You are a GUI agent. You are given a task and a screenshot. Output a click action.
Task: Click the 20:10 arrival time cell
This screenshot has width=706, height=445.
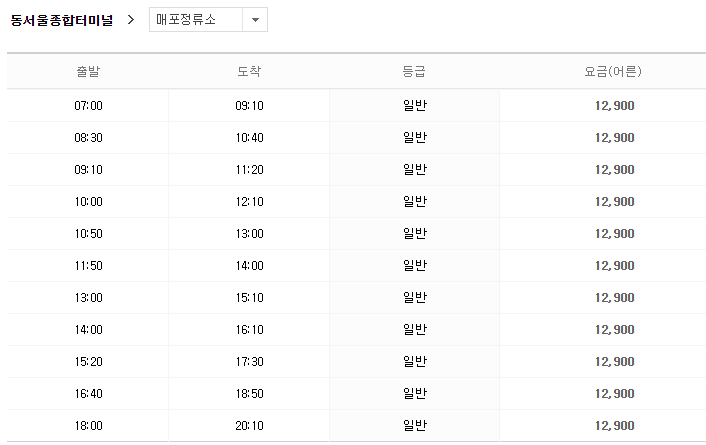coord(249,425)
